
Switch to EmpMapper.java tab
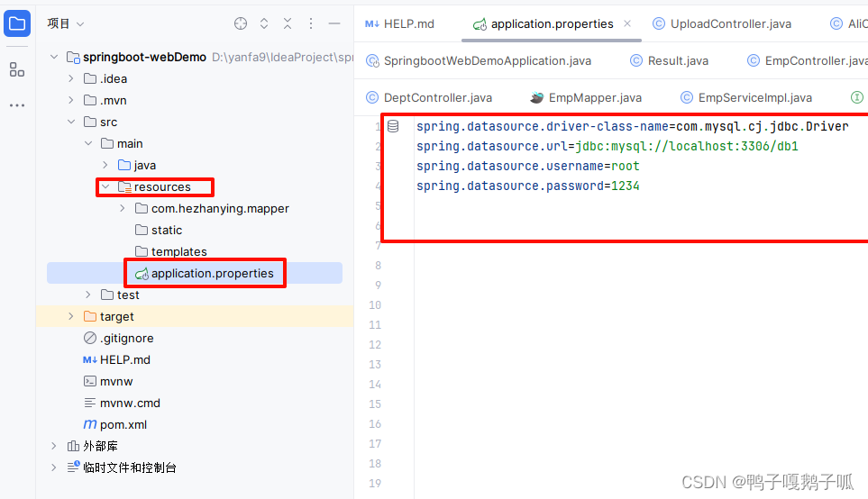point(586,98)
